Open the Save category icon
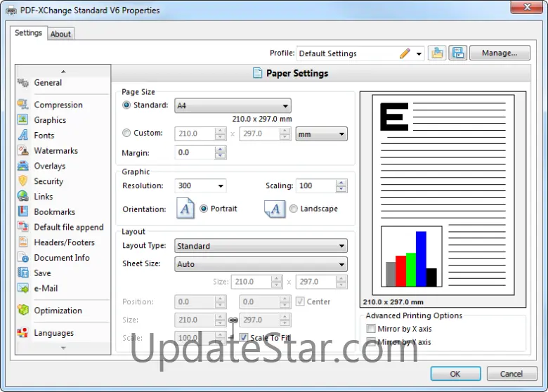 click(x=23, y=273)
